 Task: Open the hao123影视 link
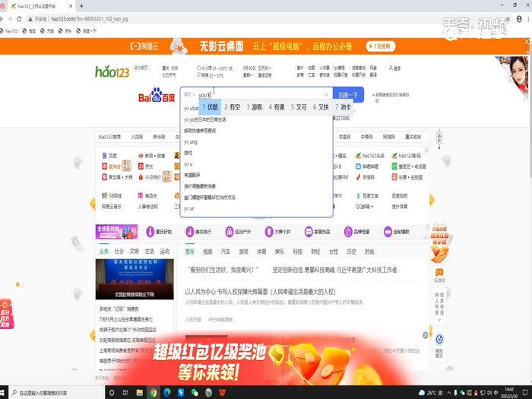(x=406, y=155)
